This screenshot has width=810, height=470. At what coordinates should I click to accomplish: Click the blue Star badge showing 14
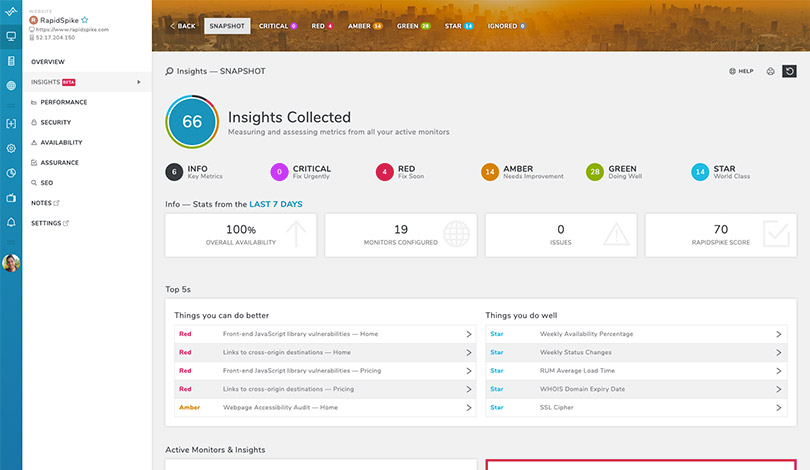point(700,172)
